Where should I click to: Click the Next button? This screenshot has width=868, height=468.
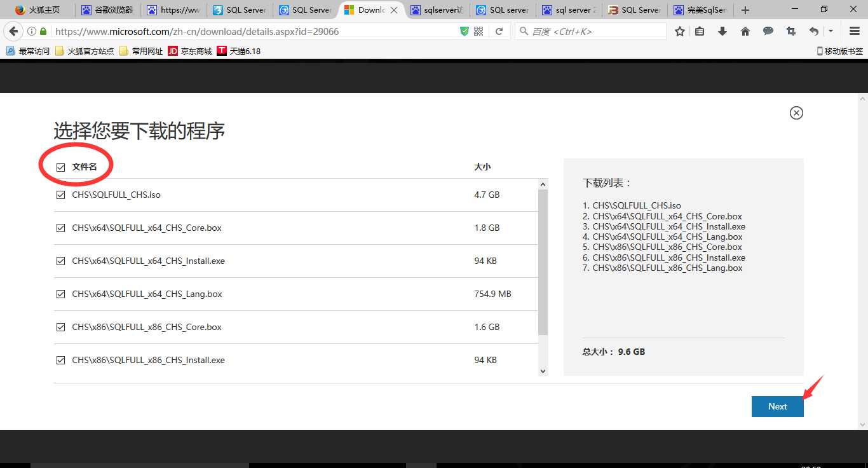click(x=778, y=407)
